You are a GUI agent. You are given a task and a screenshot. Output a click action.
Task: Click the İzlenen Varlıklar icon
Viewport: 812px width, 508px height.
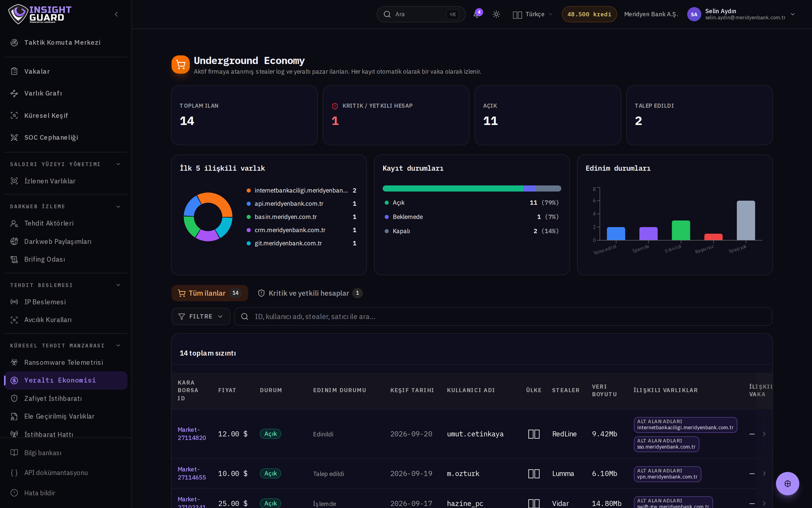point(14,181)
